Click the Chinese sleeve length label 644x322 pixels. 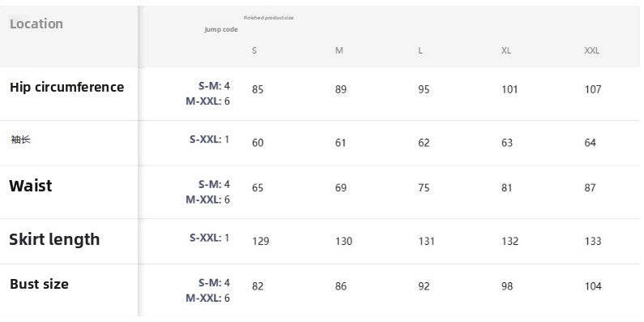pos(20,140)
